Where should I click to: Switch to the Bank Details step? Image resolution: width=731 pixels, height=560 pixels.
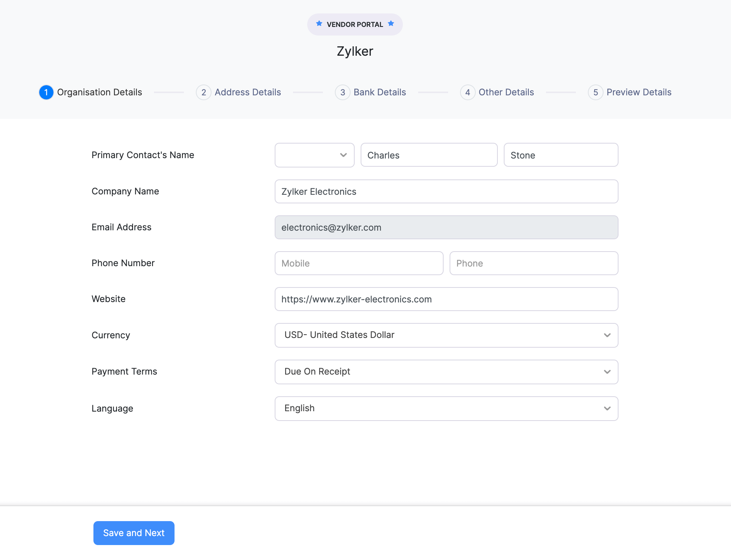(x=380, y=92)
